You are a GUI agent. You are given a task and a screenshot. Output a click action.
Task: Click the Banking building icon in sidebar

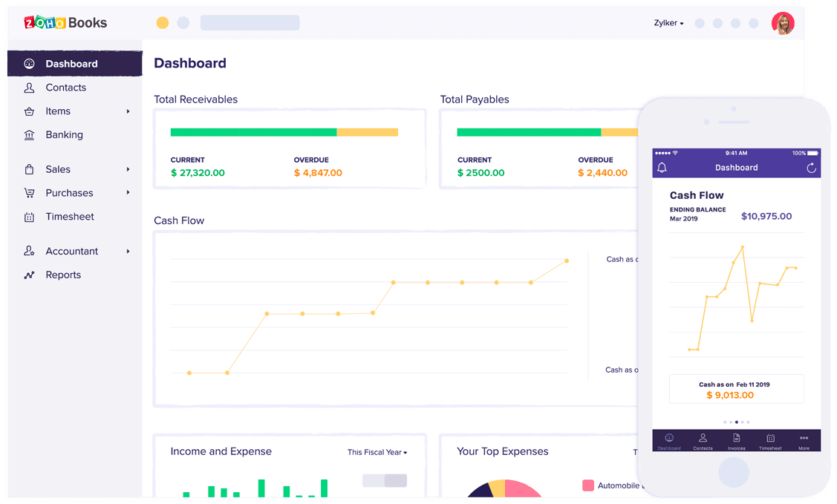click(29, 135)
